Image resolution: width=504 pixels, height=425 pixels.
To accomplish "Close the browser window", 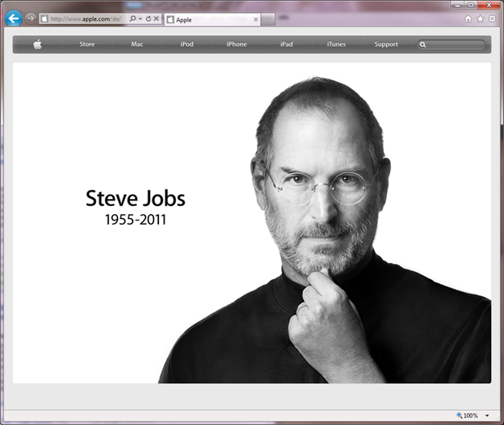I will (490, 5).
